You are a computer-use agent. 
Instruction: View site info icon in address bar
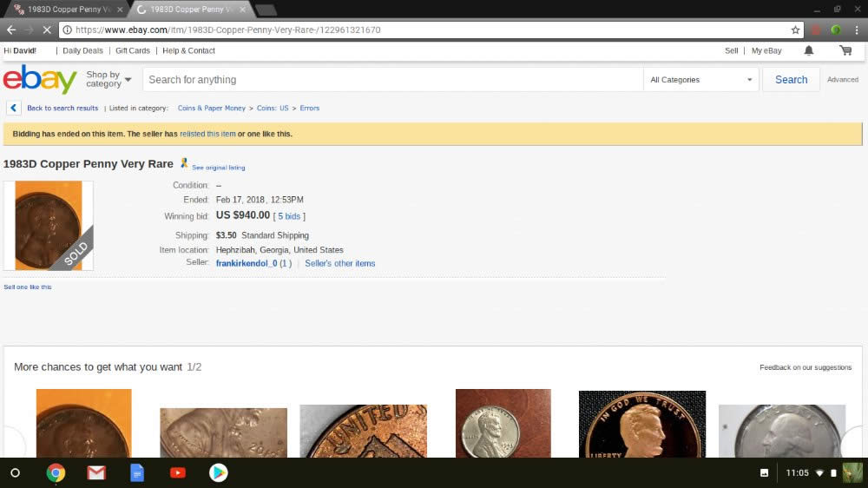(67, 30)
